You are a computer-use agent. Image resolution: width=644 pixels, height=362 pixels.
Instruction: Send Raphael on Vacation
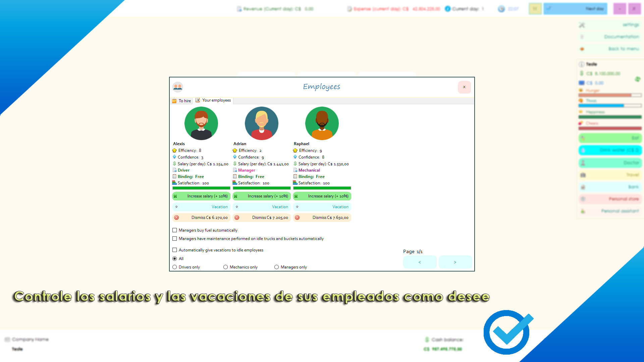(322, 207)
